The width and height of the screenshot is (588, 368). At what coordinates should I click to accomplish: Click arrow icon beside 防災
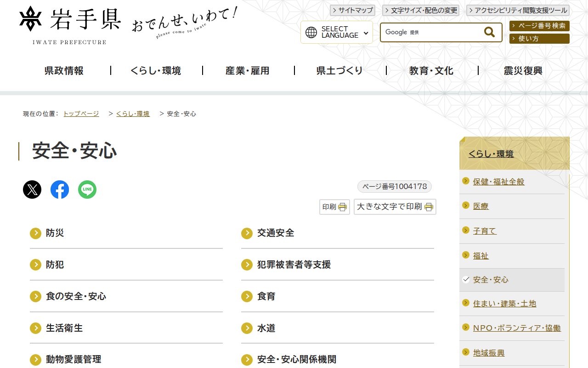coord(36,233)
